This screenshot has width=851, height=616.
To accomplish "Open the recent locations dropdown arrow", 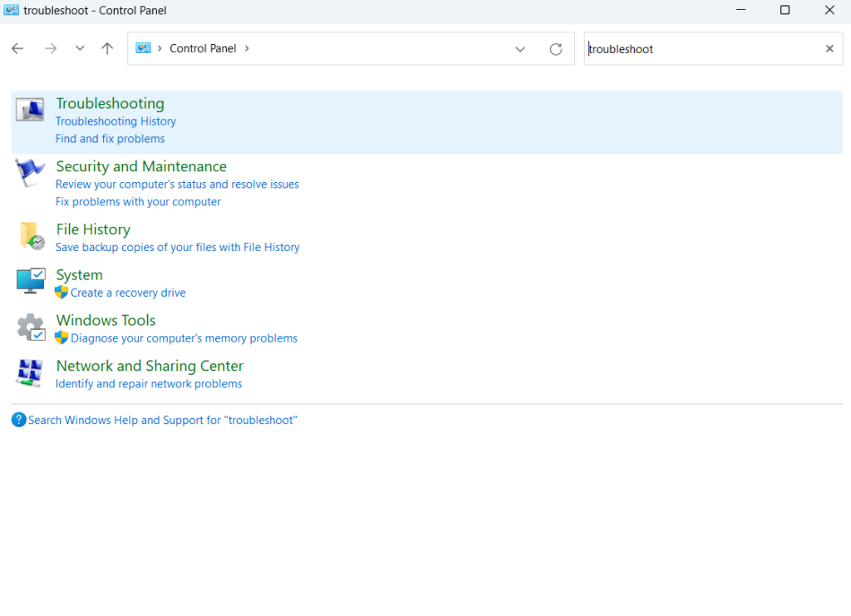I will (x=80, y=49).
